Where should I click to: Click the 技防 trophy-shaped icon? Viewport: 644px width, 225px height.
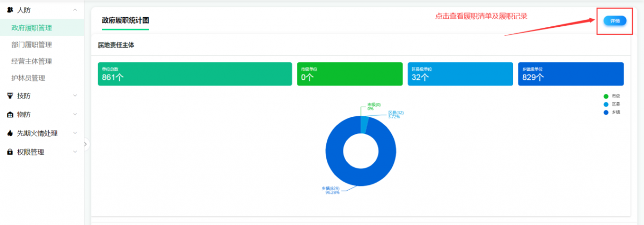pyautogui.click(x=10, y=96)
